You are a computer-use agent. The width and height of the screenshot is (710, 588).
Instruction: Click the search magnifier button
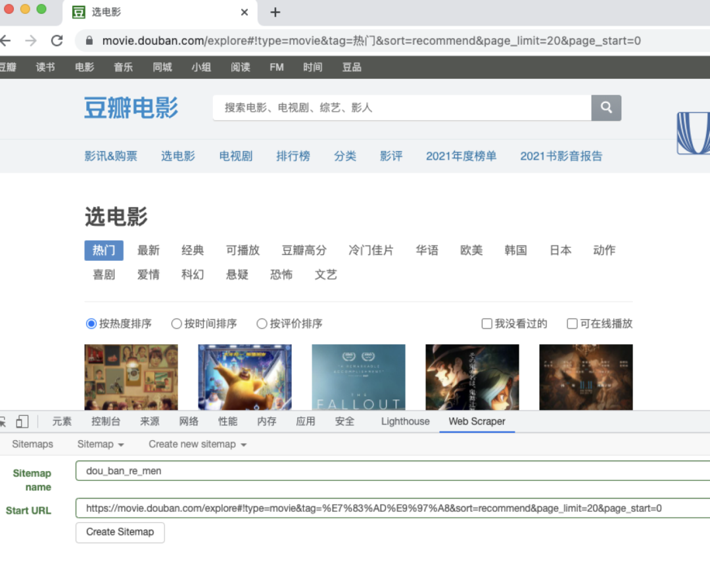tap(606, 108)
